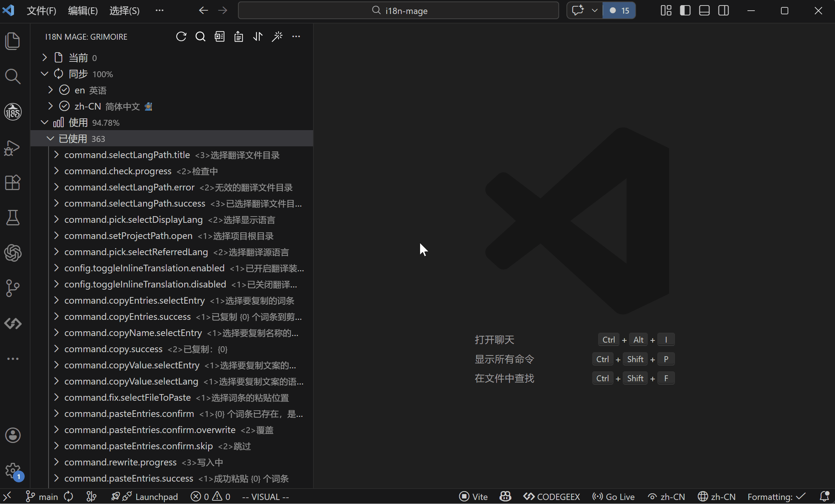The width and height of the screenshot is (835, 504).
Task: Click the magic wand icon in Grimoire header
Action: tap(277, 36)
